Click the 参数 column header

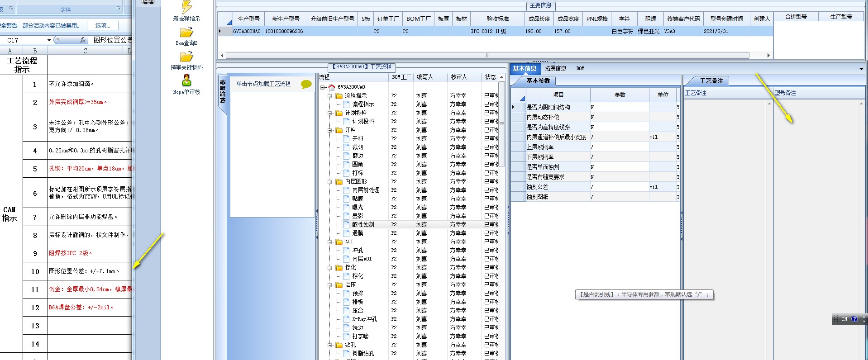(620, 95)
